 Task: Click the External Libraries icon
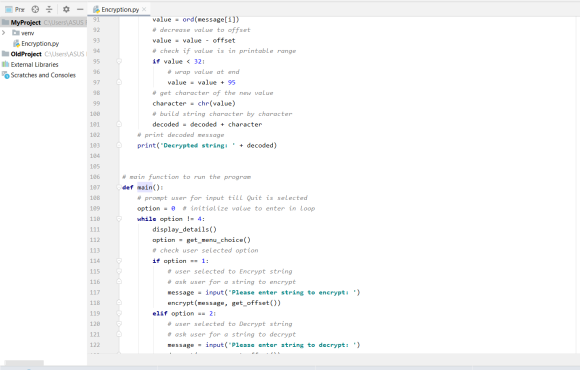point(6,64)
